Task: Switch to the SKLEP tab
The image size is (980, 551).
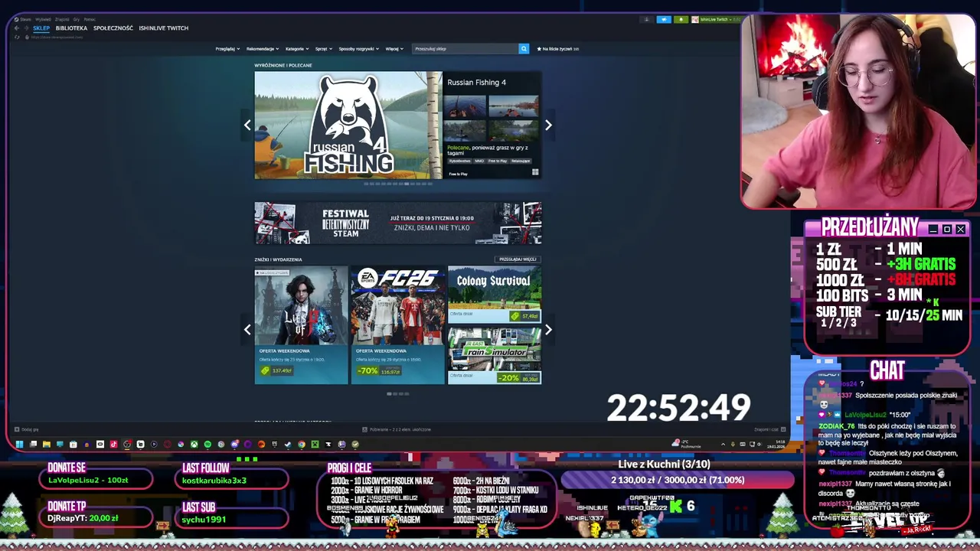Action: pos(41,28)
